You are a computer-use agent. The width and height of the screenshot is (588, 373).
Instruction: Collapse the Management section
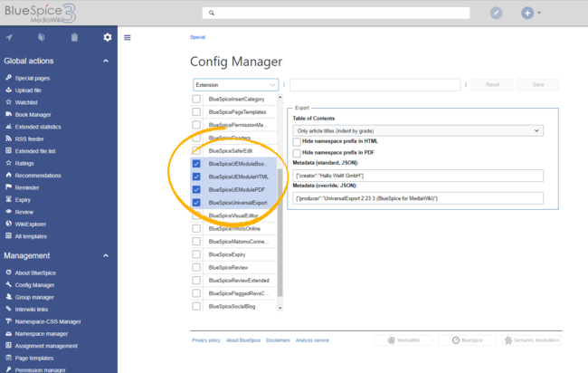(106, 255)
